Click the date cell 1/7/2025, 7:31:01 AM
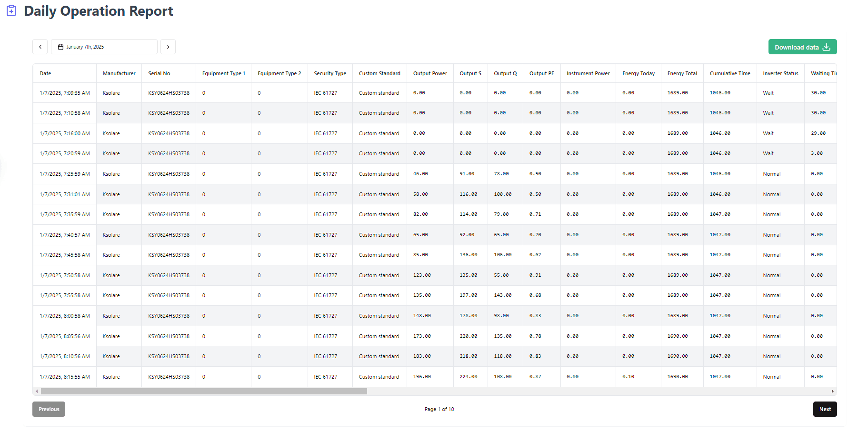This screenshot has height=432, width=868. point(65,194)
